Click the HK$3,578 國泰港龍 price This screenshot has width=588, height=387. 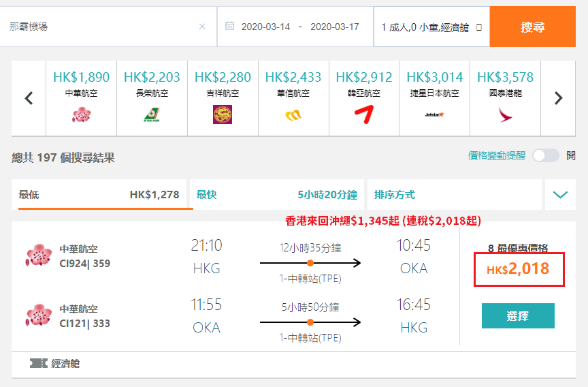(x=505, y=77)
